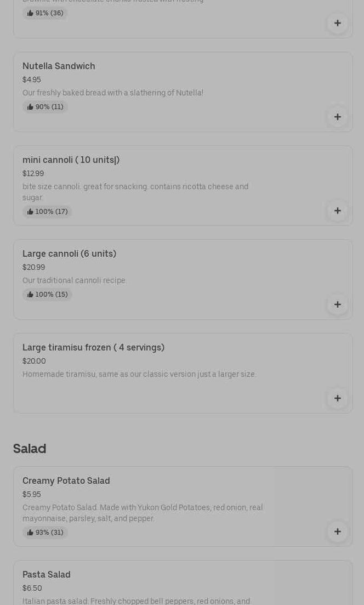Open the mini cannoli item title
Image resolution: width=364 pixels, height=605 pixels.
(x=71, y=160)
